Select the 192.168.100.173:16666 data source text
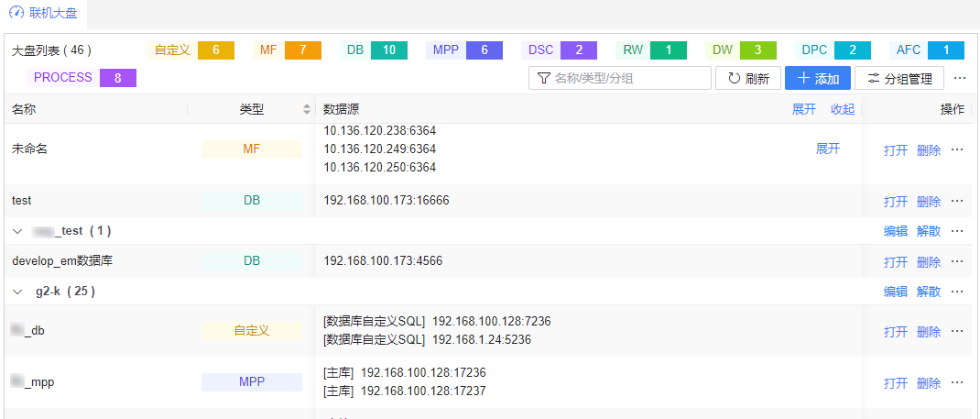 (x=387, y=201)
